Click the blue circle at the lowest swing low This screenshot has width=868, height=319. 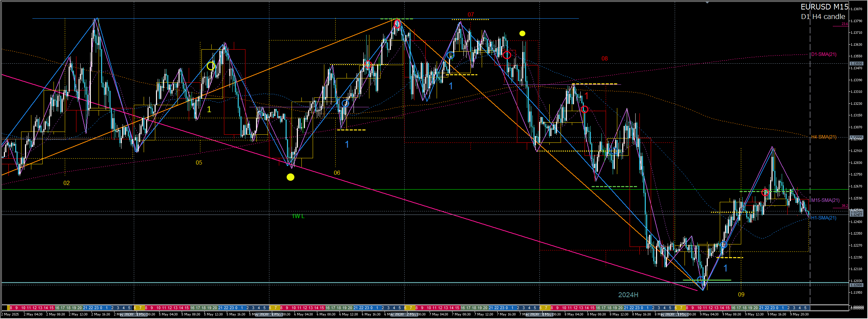tap(700, 280)
